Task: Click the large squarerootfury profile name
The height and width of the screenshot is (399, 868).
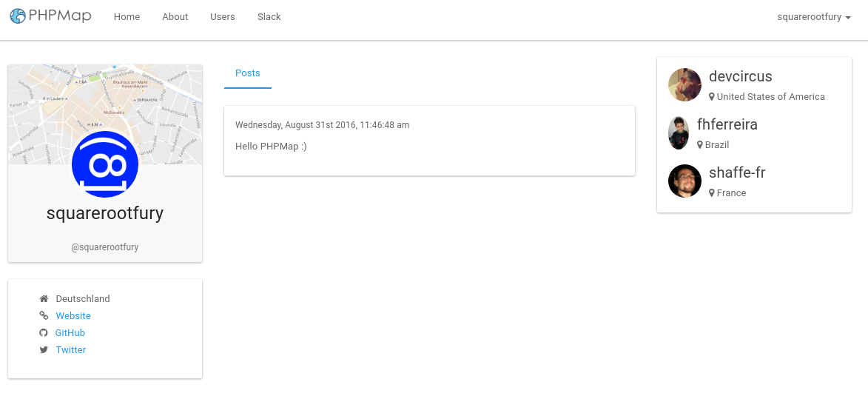Action: click(x=105, y=214)
